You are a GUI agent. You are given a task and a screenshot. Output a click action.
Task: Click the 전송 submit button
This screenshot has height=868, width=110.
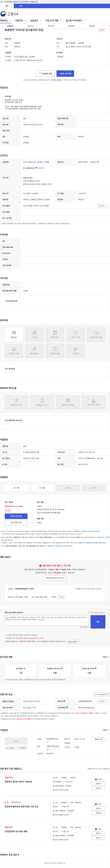(x=98, y=622)
